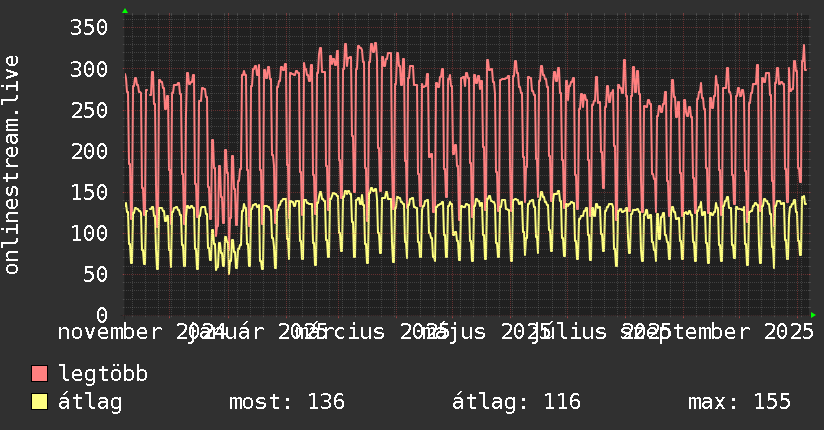
Task: Click the red legtöbb legend swatch
Action: (x=39, y=373)
